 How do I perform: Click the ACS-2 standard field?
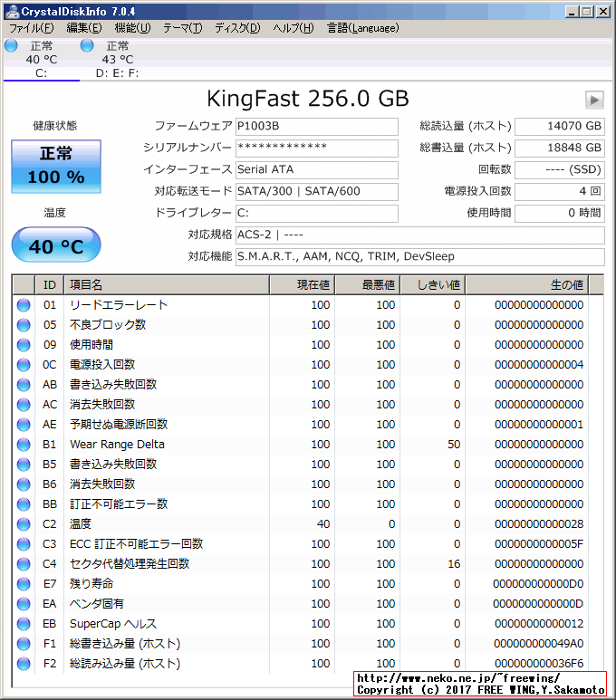420,235
